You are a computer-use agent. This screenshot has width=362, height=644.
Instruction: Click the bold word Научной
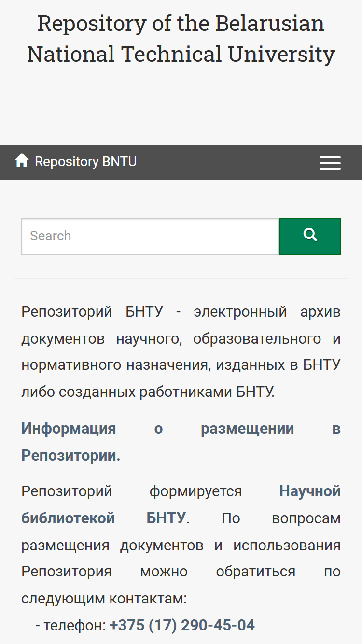pyautogui.click(x=310, y=491)
